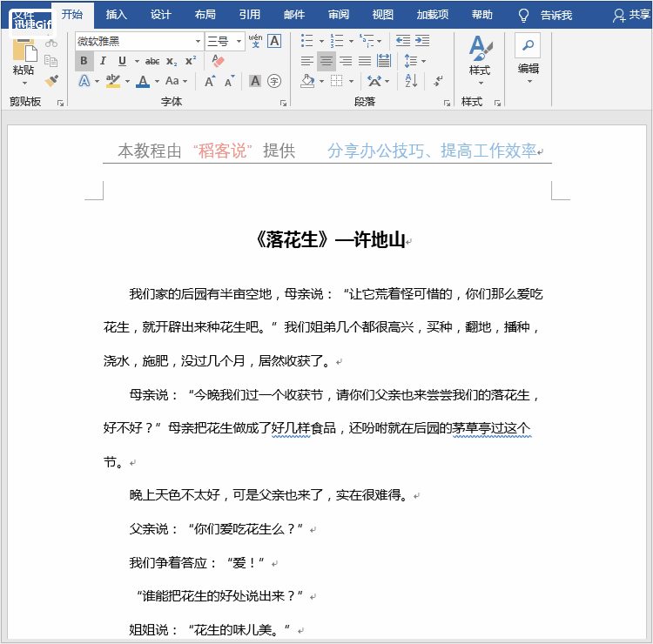Screen dimensions: 653x644
Task: Switch to the 邮件 tab
Action: 294,15
